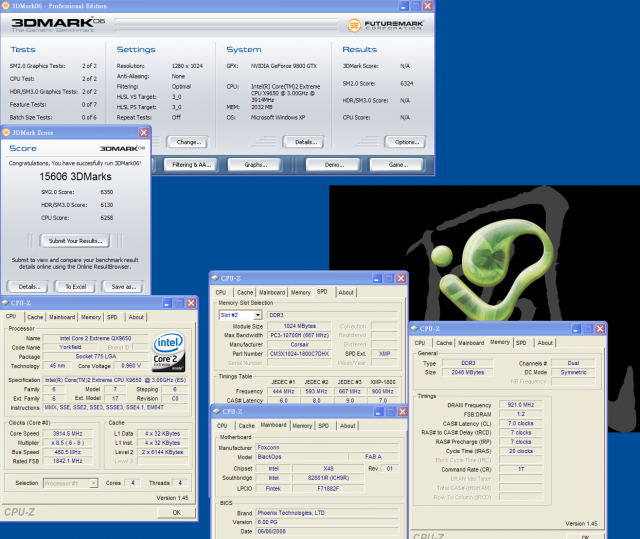The height and width of the screenshot is (539, 640).
Task: Click CPU-Z icon in the Memory window
Action: pyautogui.click(x=414, y=328)
